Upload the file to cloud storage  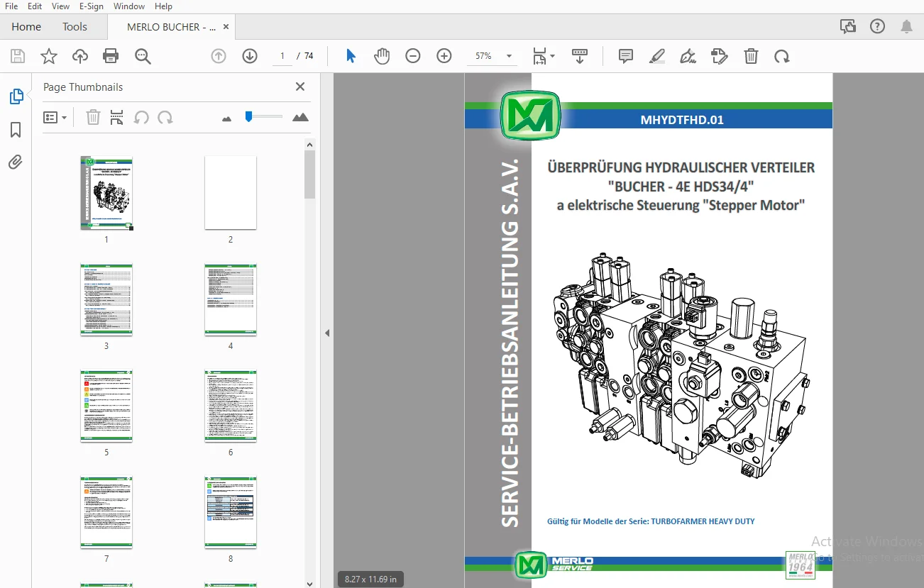click(80, 57)
